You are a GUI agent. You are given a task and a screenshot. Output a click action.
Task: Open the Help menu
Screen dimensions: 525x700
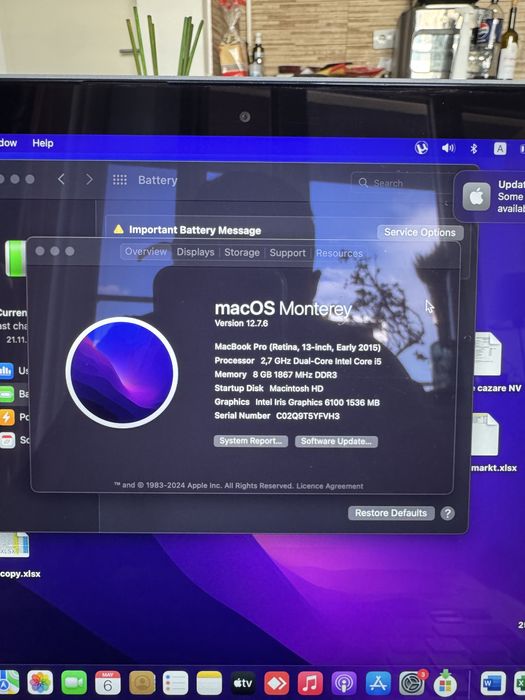point(43,143)
